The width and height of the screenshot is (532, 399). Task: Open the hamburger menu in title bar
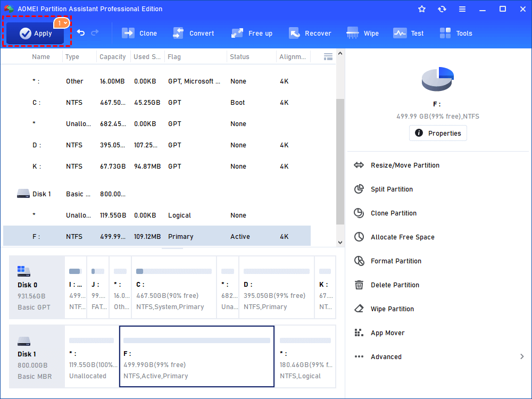(462, 9)
